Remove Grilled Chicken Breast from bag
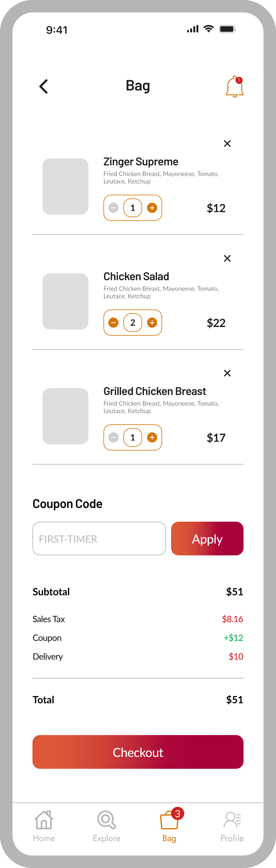Image resolution: width=276 pixels, height=868 pixels. click(227, 373)
